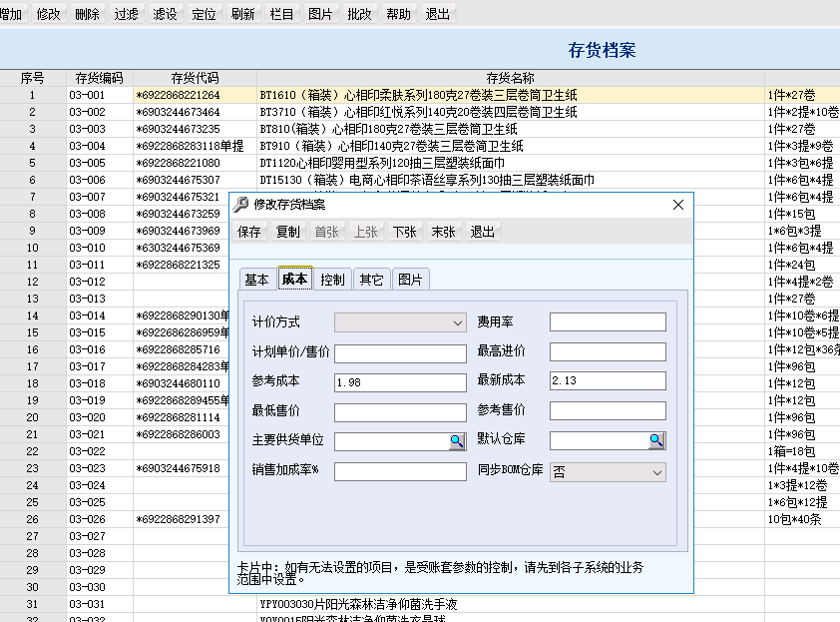Click the 费用率 input field
The image size is (840, 622).
coord(608,322)
